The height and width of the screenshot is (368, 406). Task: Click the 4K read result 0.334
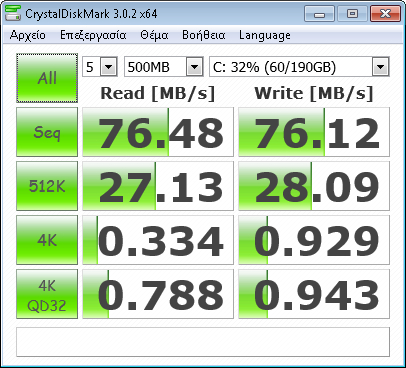158,240
